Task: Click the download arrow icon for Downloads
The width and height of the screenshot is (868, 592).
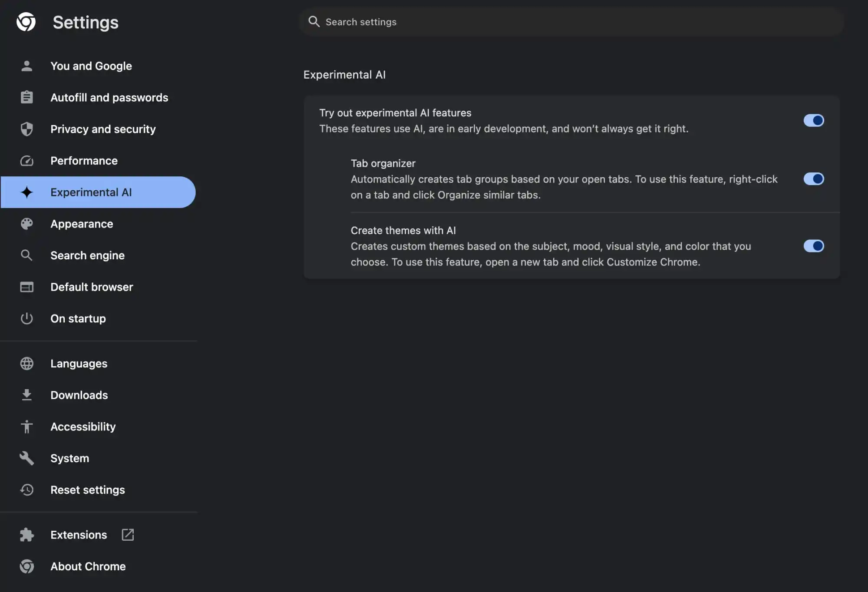Action: 26,395
